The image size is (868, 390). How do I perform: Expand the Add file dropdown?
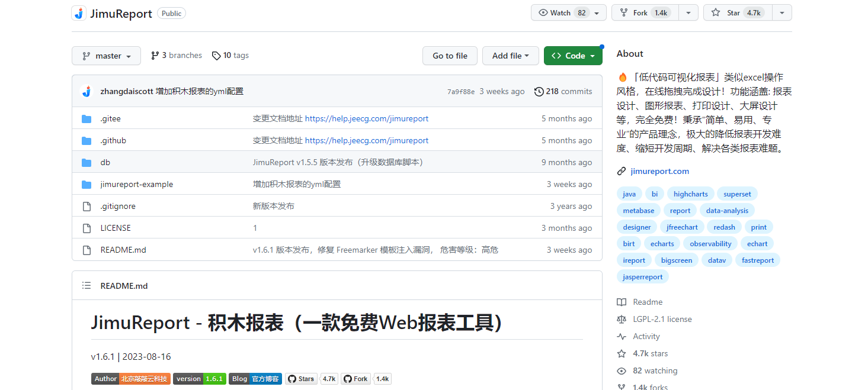pyautogui.click(x=510, y=56)
